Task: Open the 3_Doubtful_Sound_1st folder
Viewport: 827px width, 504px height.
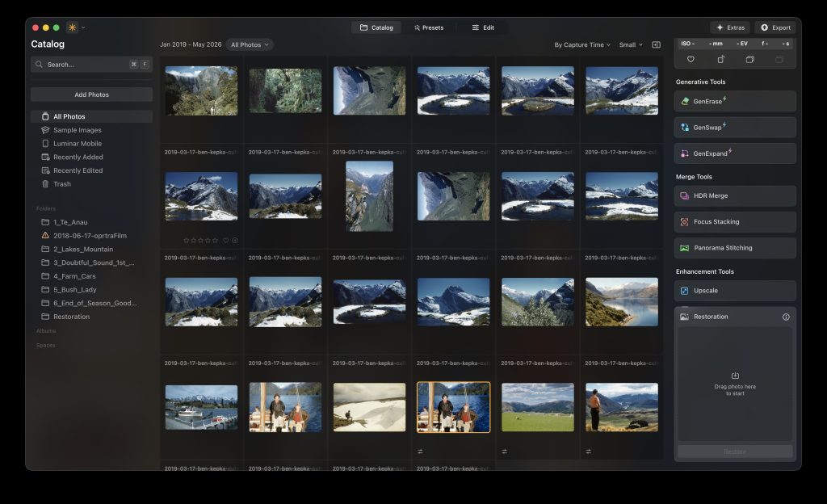Action: point(94,262)
